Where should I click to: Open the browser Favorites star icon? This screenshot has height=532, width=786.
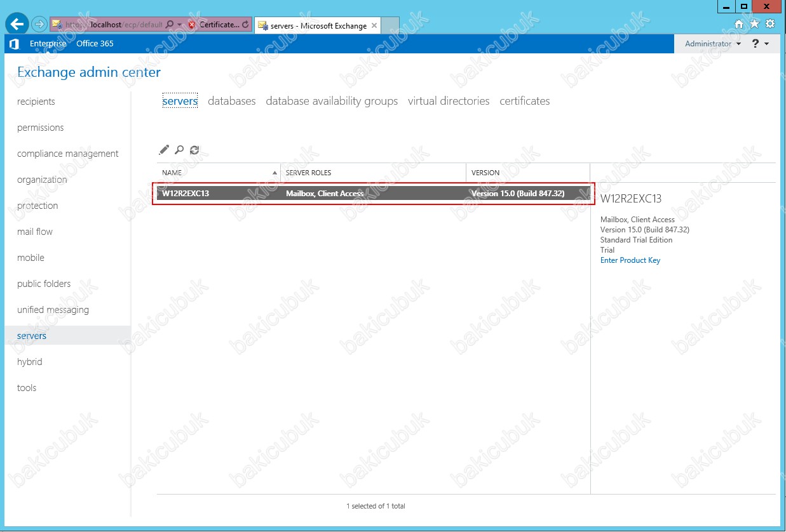point(754,24)
